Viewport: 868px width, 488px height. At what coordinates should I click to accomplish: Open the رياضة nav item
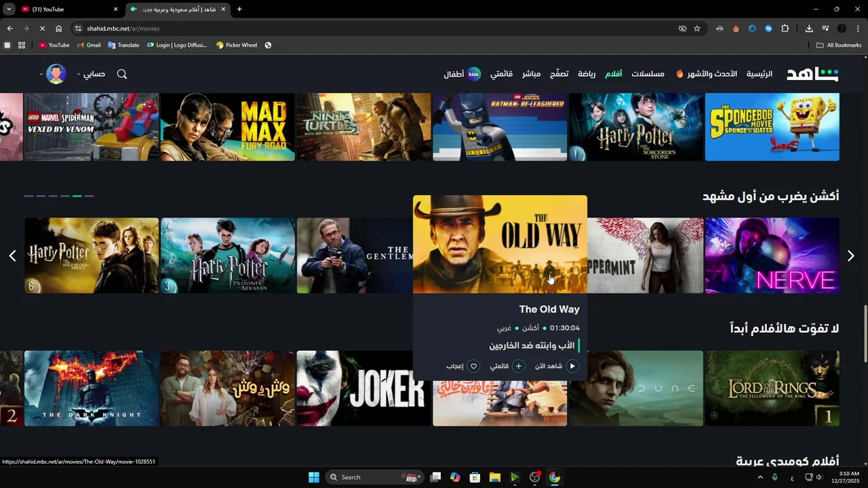pos(587,74)
